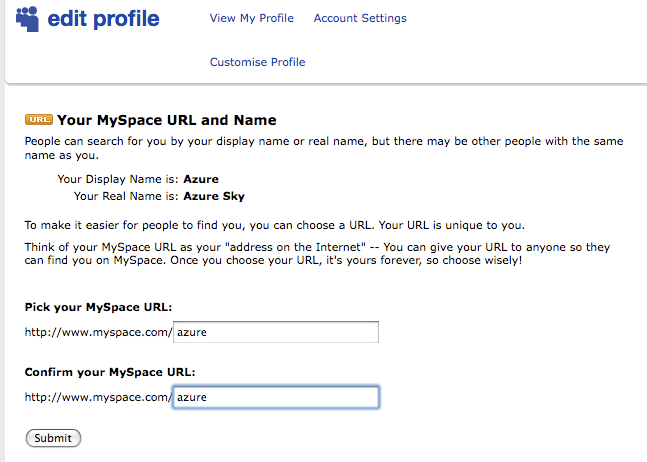
Task: Click the 'Your Real Name is:' label
Action: click(126, 196)
